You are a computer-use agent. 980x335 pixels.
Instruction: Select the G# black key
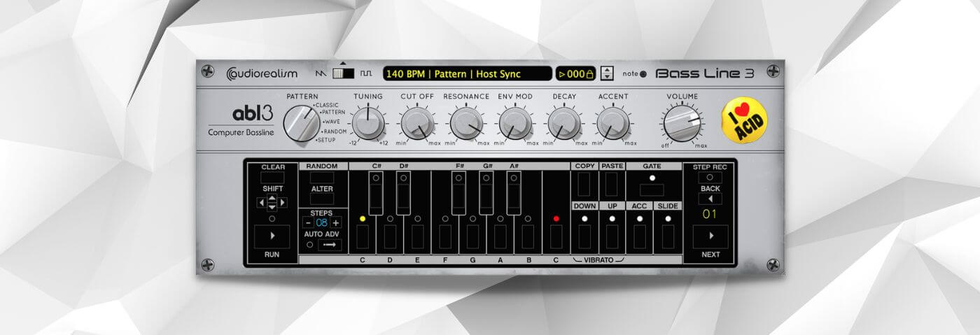(x=486, y=193)
